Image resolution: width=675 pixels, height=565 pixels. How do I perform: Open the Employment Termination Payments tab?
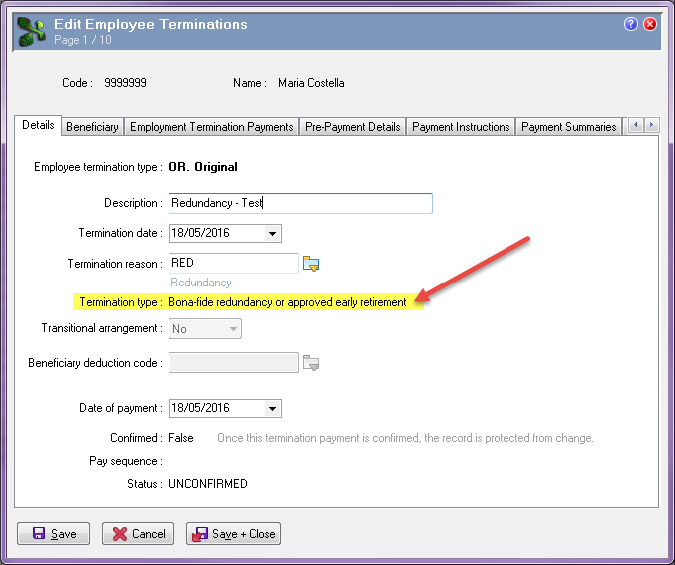click(x=211, y=127)
